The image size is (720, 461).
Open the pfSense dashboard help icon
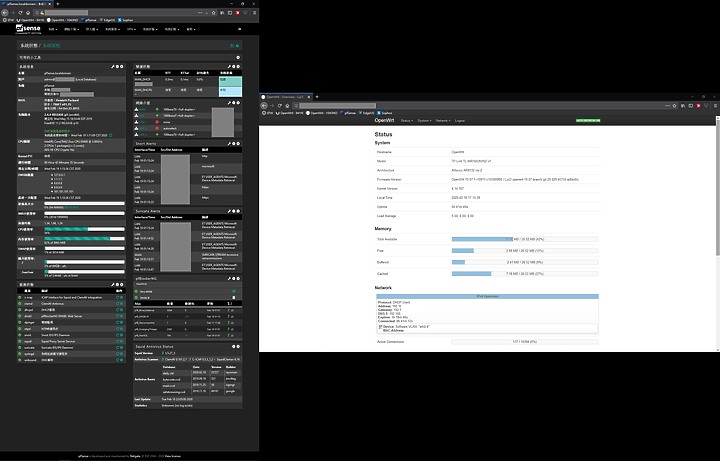[x=238, y=45]
